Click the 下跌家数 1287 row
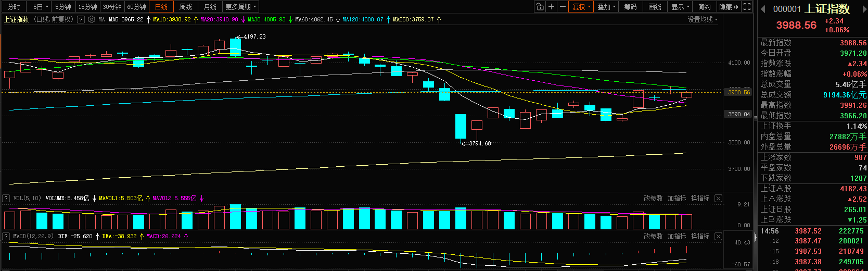Image resolution: width=868 pixels, height=271 pixels. click(813, 178)
